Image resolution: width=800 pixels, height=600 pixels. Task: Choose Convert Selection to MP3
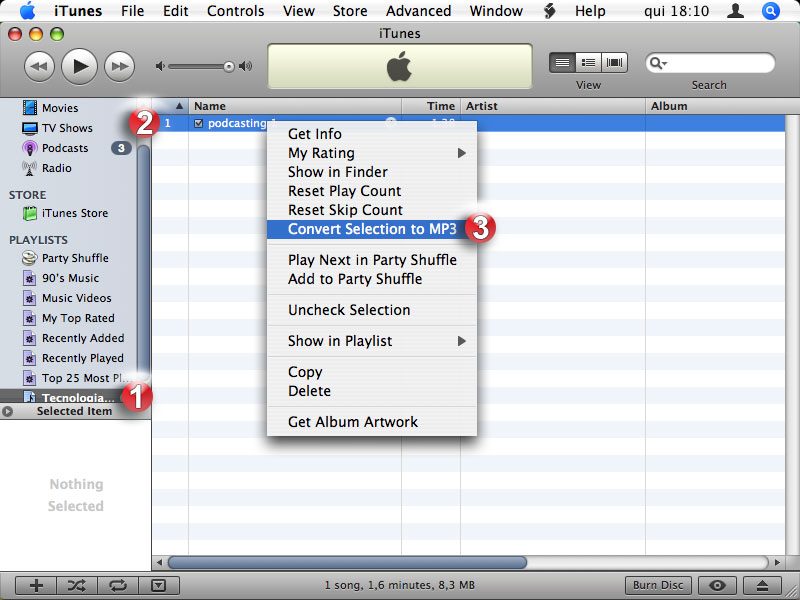point(372,229)
